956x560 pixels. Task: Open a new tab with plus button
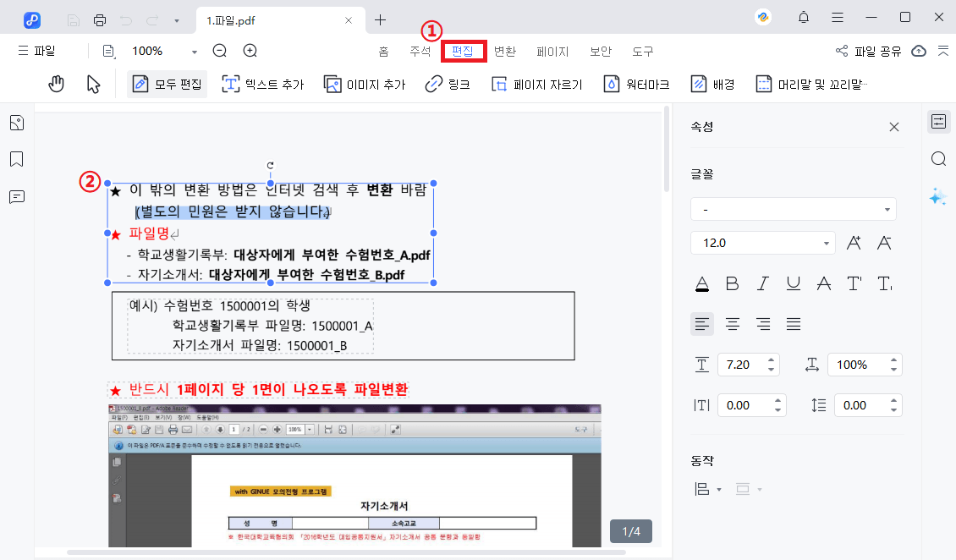381,20
